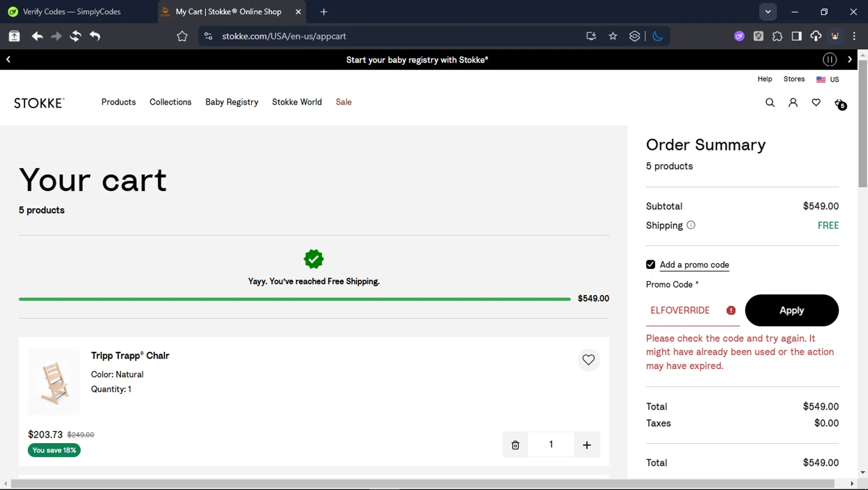Click the cloud upload icon in browser toolbar
Image resolution: width=868 pixels, height=490 pixels.
click(816, 36)
